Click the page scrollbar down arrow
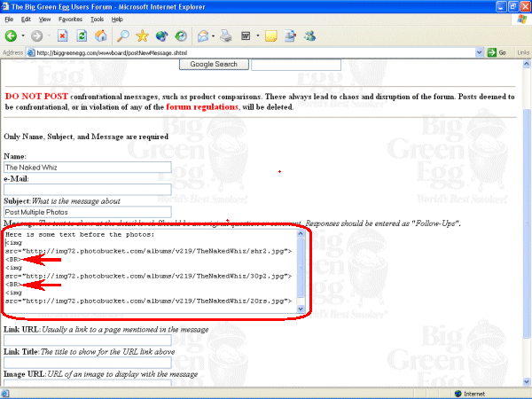Screen dimensions: 532x399 tap(526, 381)
